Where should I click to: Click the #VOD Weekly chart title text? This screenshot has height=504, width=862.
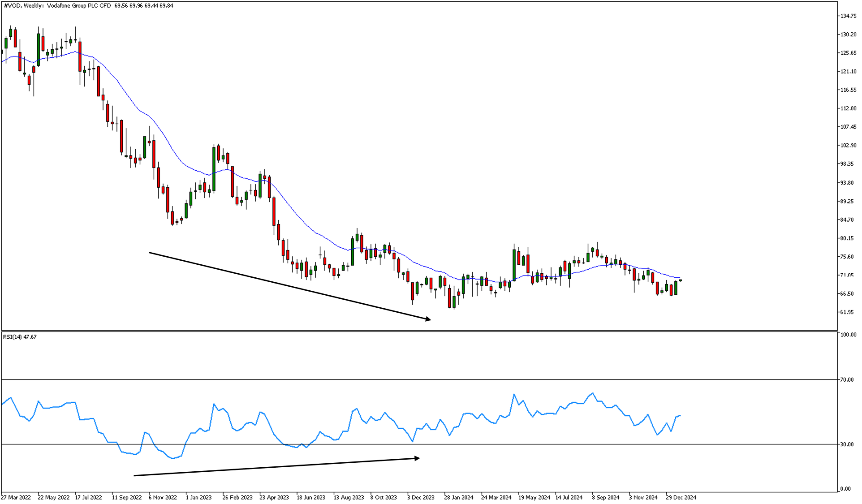click(88, 6)
